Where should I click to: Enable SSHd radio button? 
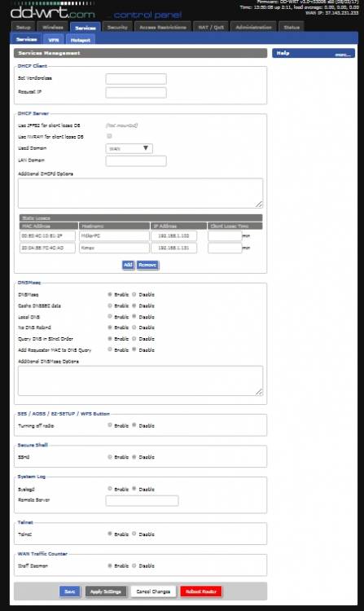click(x=110, y=457)
